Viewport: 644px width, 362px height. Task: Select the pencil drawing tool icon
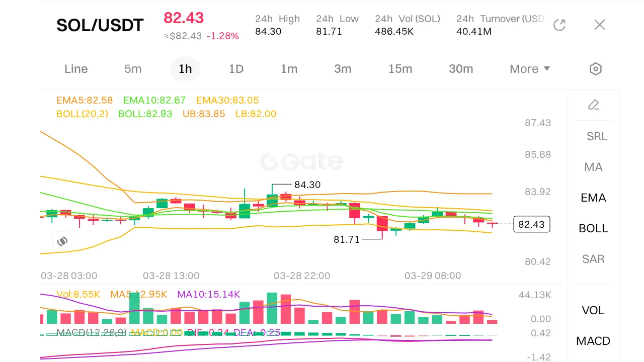pyautogui.click(x=594, y=105)
